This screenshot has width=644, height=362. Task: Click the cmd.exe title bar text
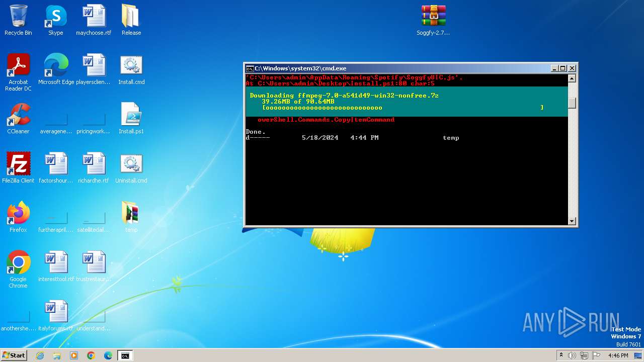(300, 68)
